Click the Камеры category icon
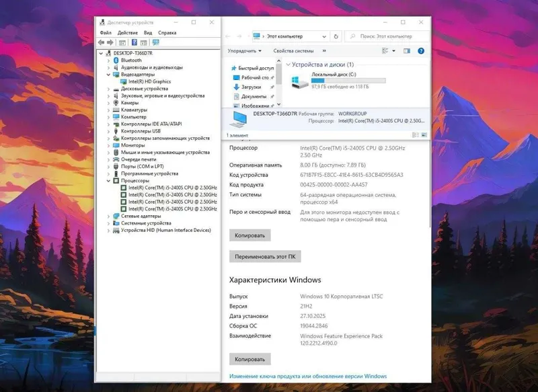 coord(116,103)
